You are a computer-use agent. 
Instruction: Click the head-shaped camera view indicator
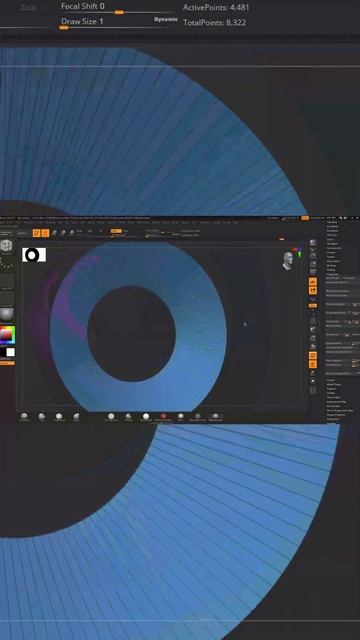[x=287, y=261]
